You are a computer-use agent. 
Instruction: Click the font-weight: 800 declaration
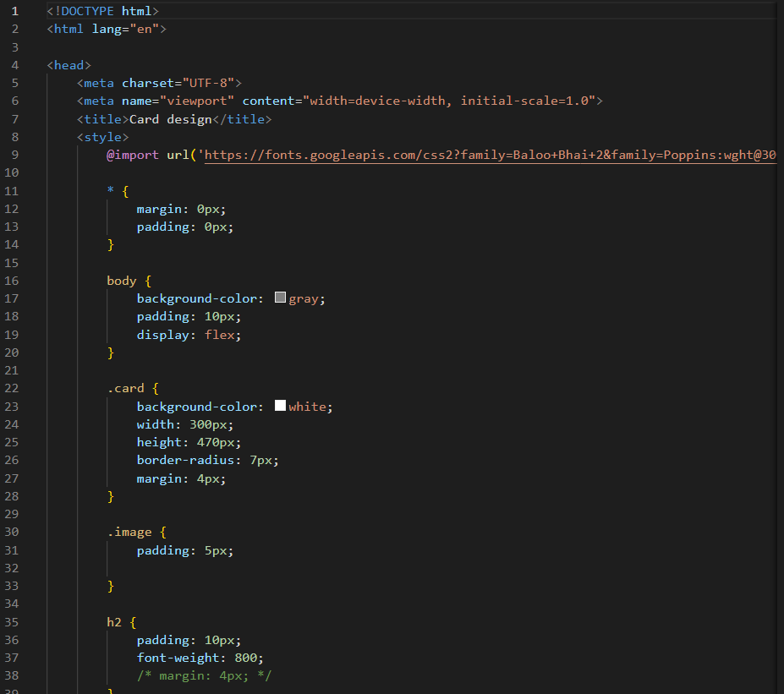coord(200,658)
